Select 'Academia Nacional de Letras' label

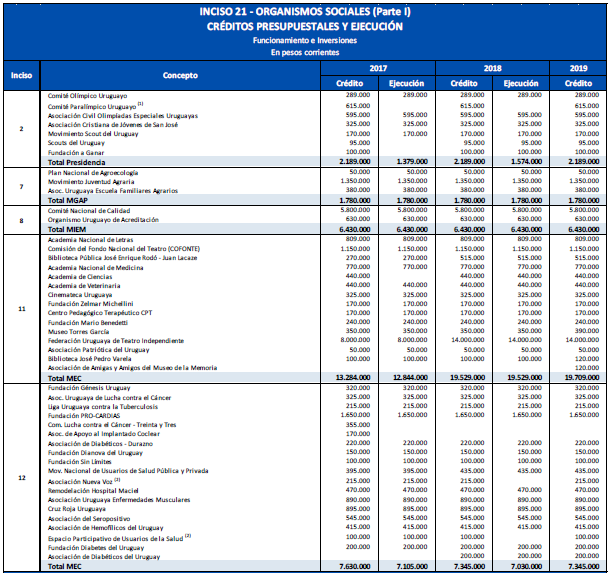coord(91,240)
